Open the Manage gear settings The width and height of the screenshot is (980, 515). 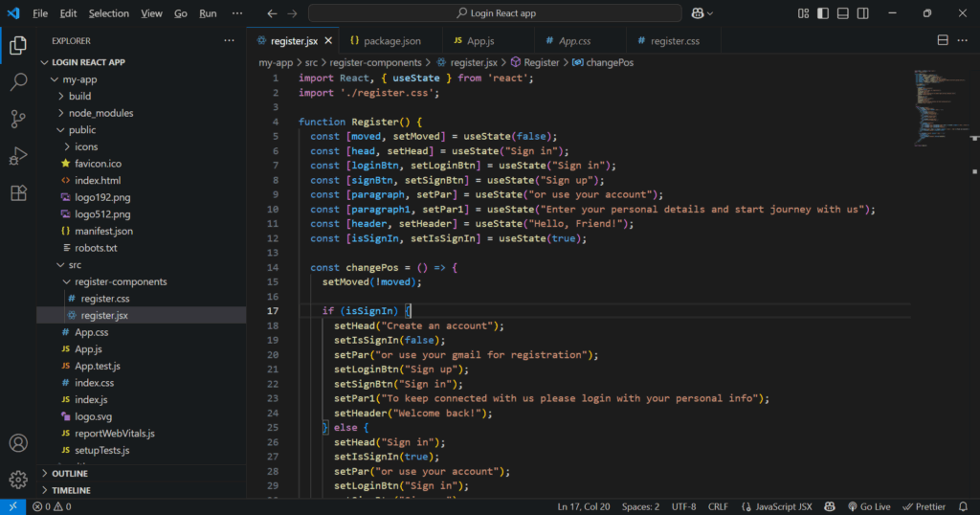(17, 480)
